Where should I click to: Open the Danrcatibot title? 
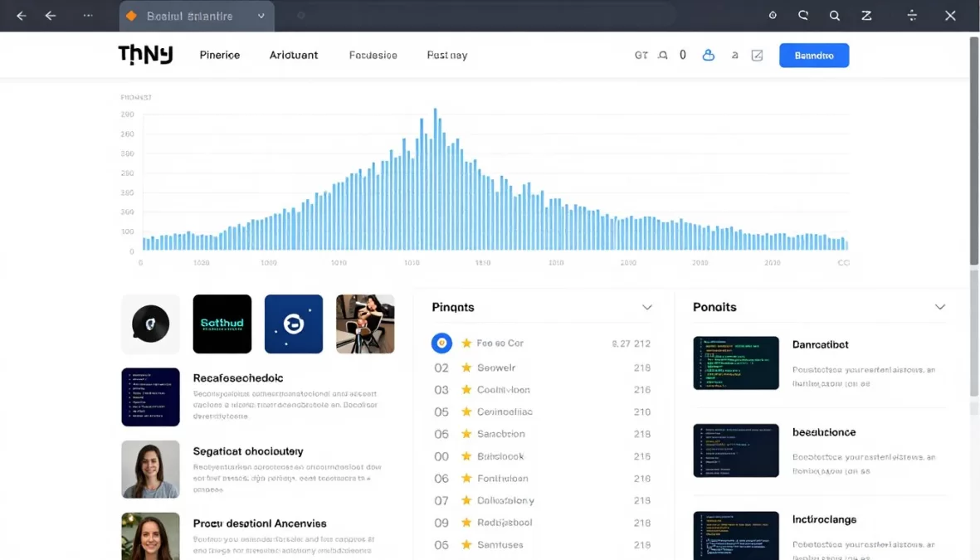click(820, 345)
